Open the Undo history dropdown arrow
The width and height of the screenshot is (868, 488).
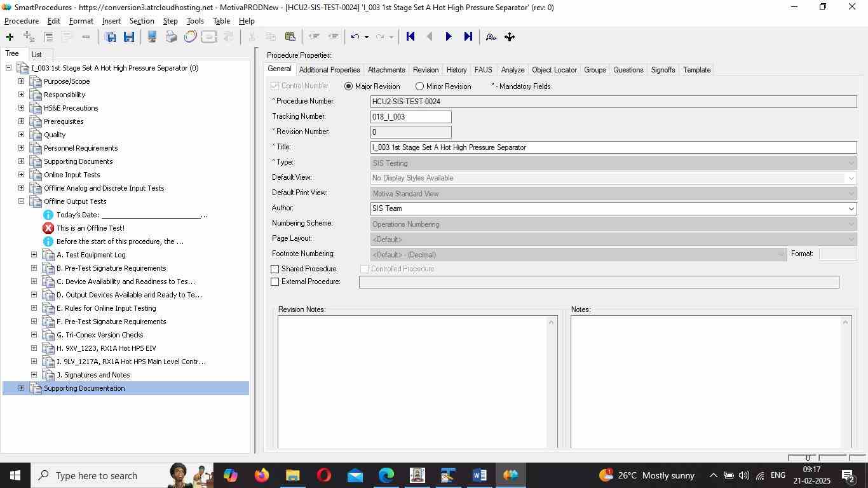click(x=366, y=37)
